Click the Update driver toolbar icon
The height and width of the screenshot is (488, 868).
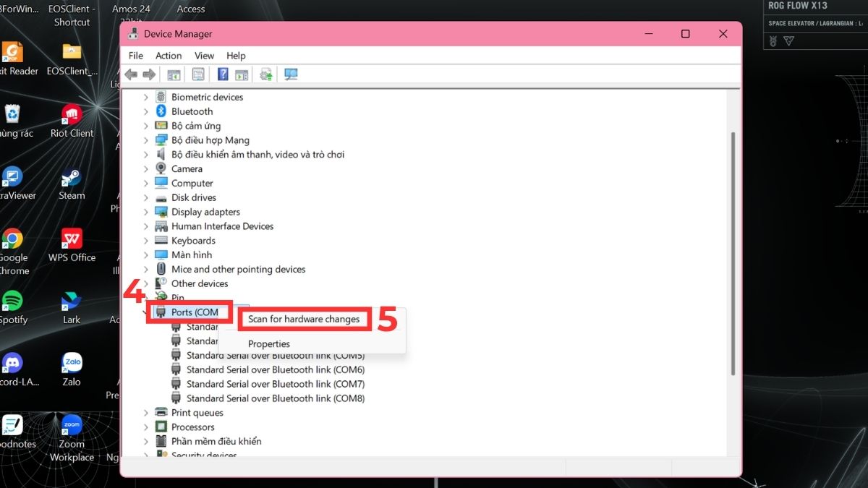point(266,74)
